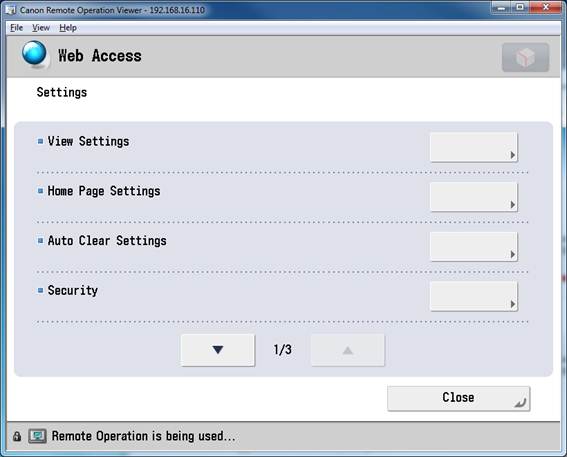Click the Web Access globe icon
567x457 pixels.
pos(34,54)
